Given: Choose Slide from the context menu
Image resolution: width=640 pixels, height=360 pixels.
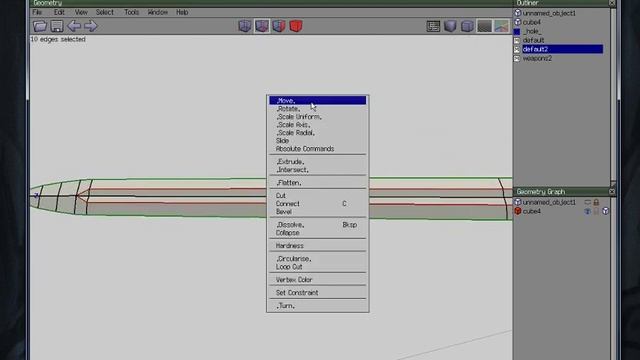Looking at the screenshot, I should coord(318,141).
